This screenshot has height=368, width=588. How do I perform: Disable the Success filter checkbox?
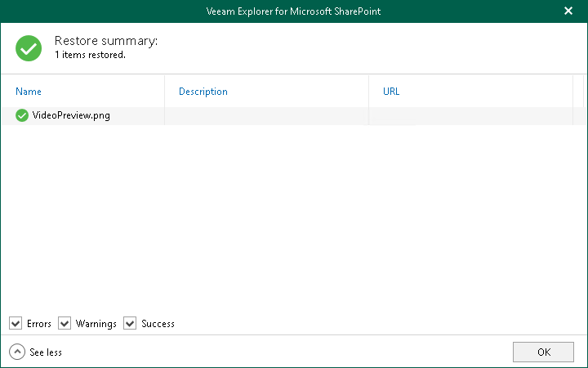click(130, 324)
